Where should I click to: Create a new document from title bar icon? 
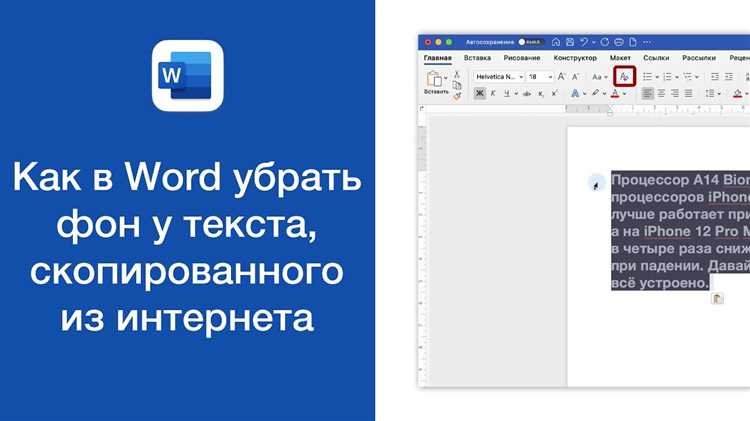tap(633, 42)
